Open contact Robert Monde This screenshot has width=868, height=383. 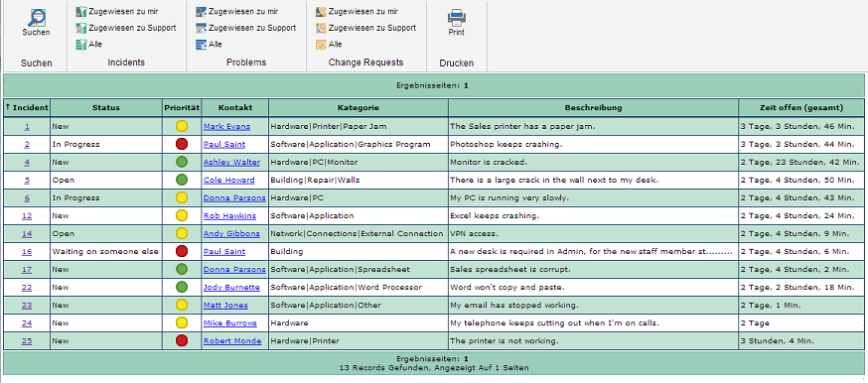tap(232, 341)
